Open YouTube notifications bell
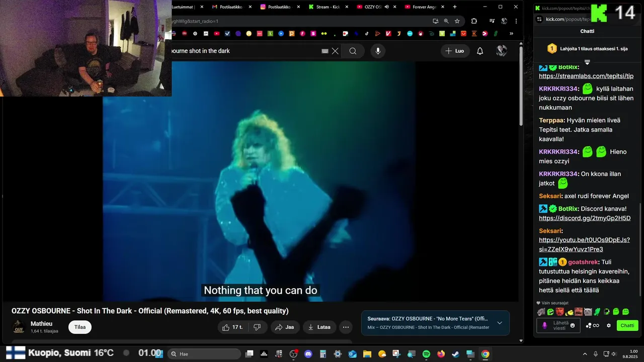The height and width of the screenshot is (362, 644). point(480,51)
